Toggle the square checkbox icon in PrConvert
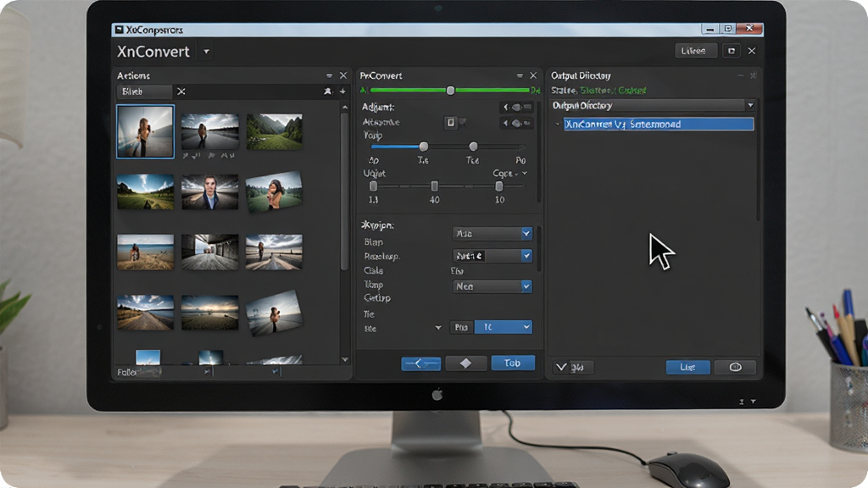 pos(450,122)
